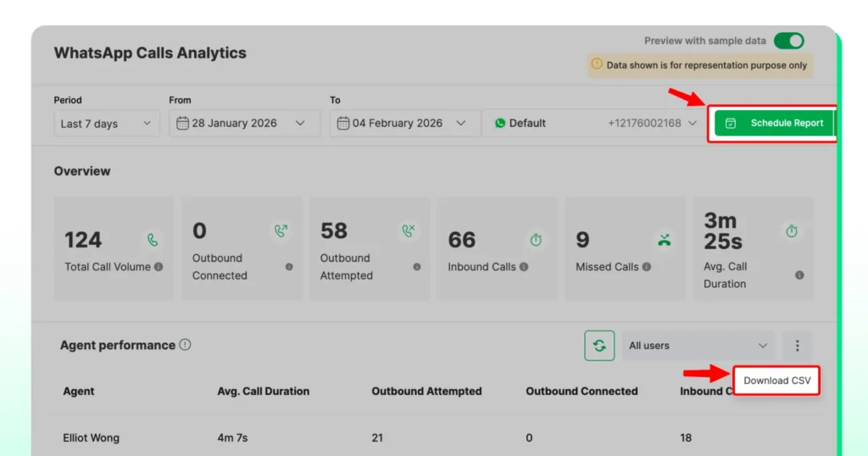868x456 pixels.
Task: Click the failed call icon on Outbound Attempted card
Action: point(409,231)
